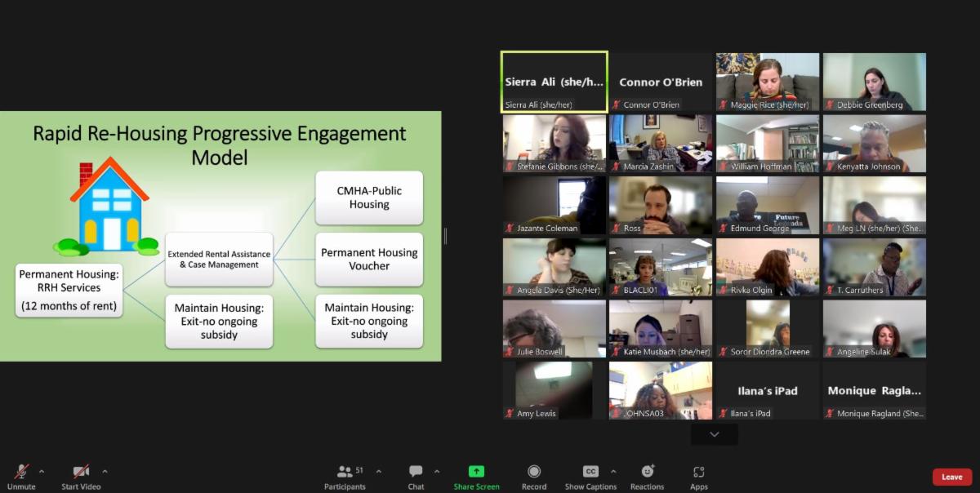The width and height of the screenshot is (980, 493).
Task: Start recording with the Record icon
Action: [534, 472]
